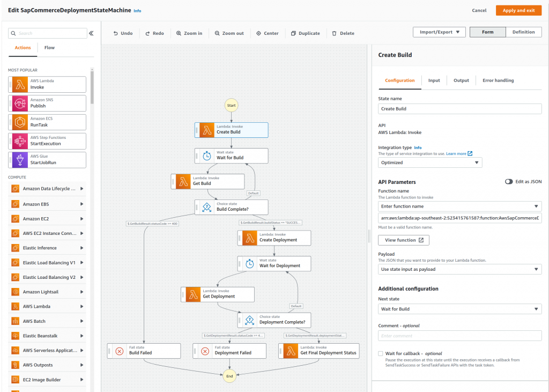Viewport: 549px width, 392px height.
Task: Click the Zoom out toolbar icon
Action: tap(229, 33)
